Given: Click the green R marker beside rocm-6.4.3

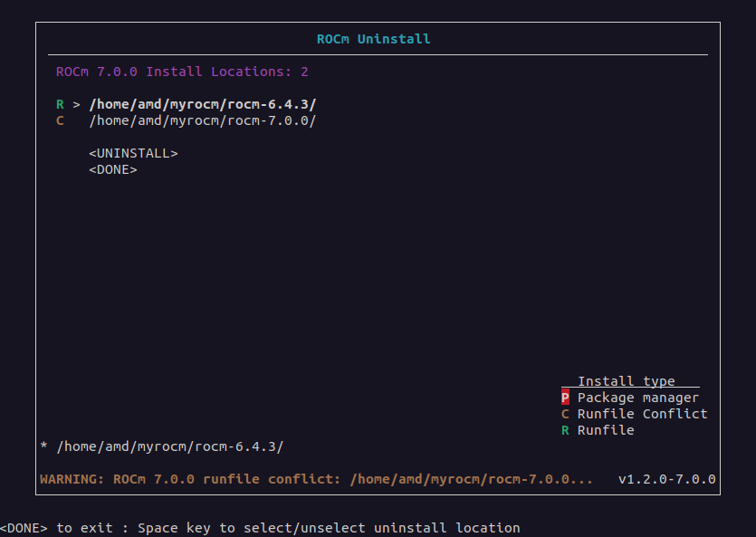Looking at the screenshot, I should 60,105.
